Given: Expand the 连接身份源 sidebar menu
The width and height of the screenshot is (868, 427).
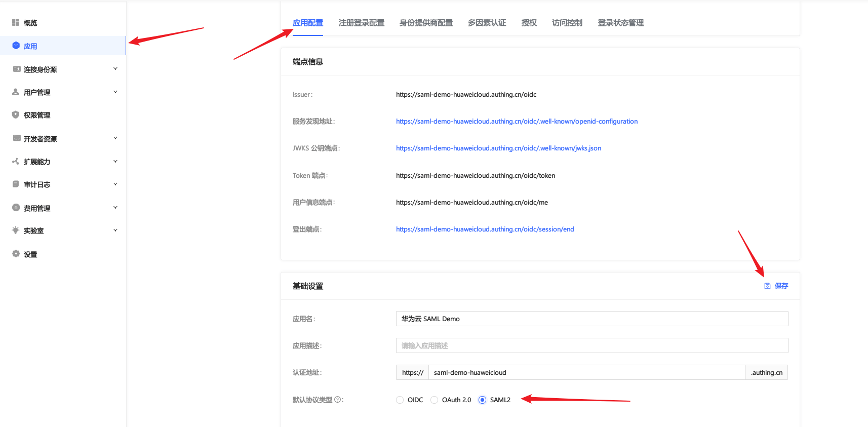Looking at the screenshot, I should 115,69.
